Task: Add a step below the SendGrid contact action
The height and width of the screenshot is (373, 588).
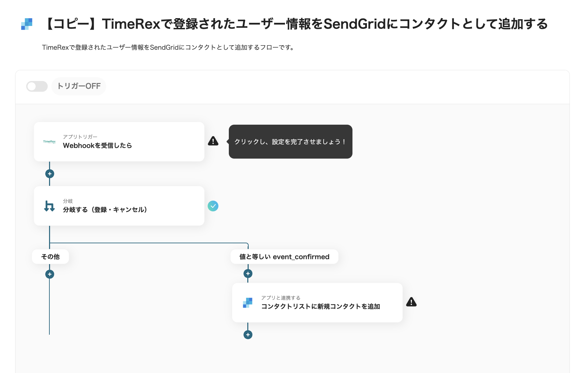Action: 248,335
